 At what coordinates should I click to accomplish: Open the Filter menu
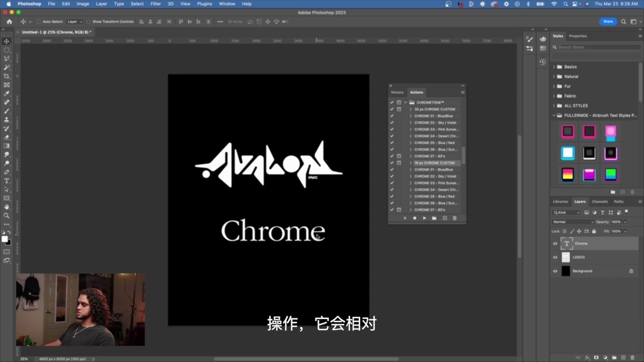pos(155,4)
